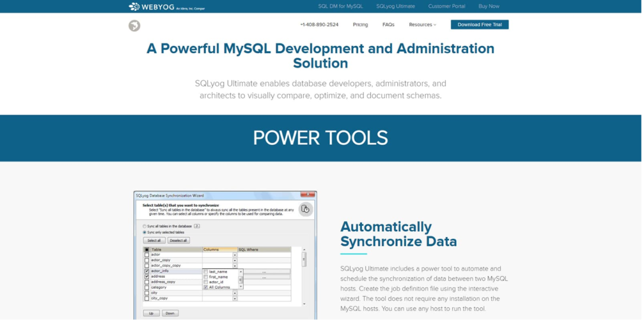This screenshot has width=644, height=320.
Task: Check first_name in the columns popup
Action: pos(206,277)
